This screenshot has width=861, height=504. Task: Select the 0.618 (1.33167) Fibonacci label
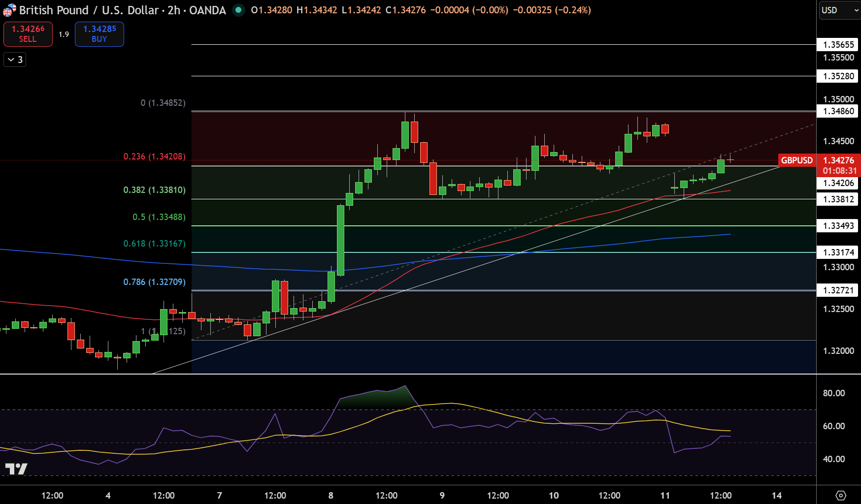(x=154, y=244)
